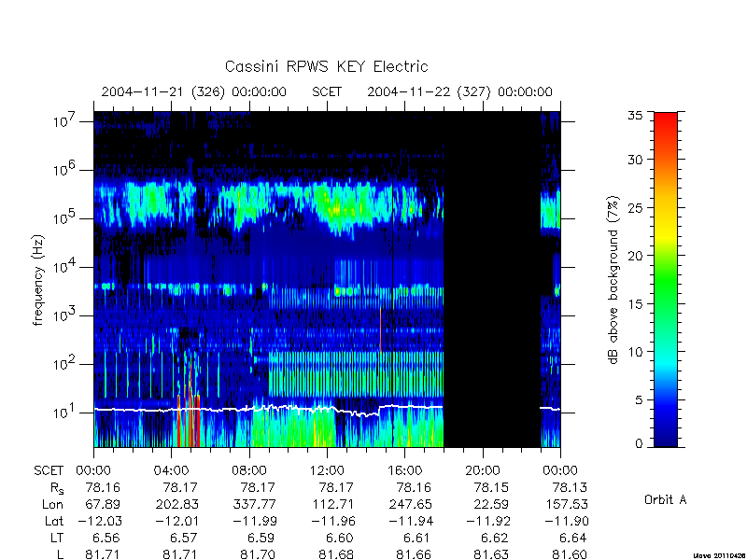Click the LT value "6.60"
This screenshot has width=747, height=560.
point(340,538)
